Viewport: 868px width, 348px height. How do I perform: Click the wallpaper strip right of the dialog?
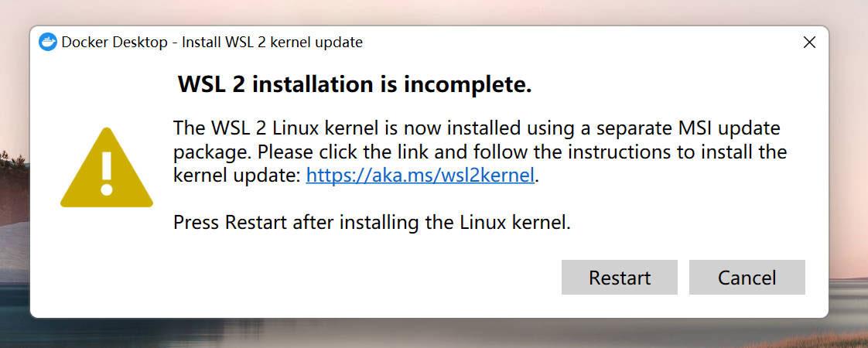849,170
